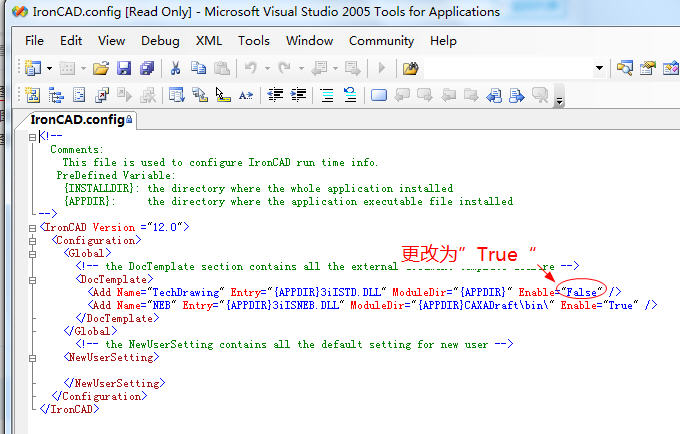This screenshot has height=434, width=680.
Task: Click the Show XSLT Output icon
Action: click(x=102, y=95)
